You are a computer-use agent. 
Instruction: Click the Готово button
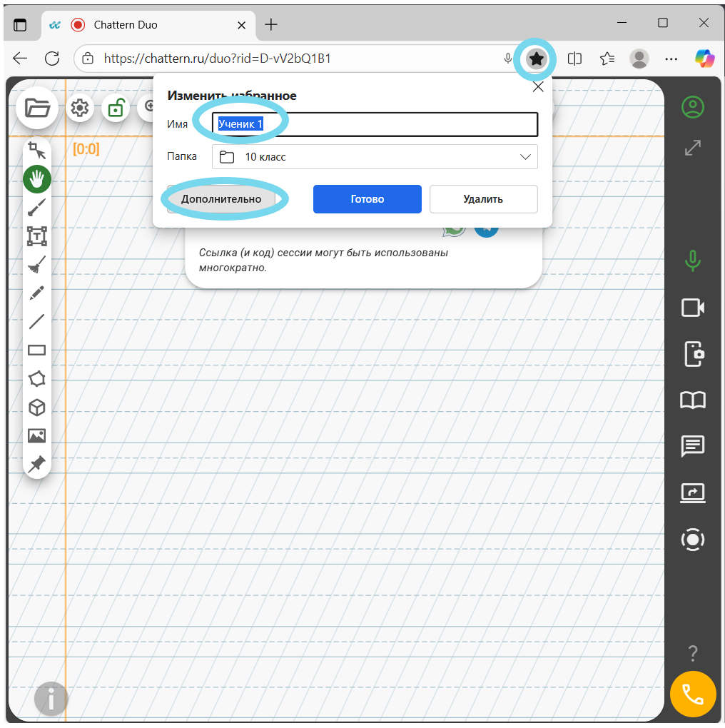tap(367, 199)
